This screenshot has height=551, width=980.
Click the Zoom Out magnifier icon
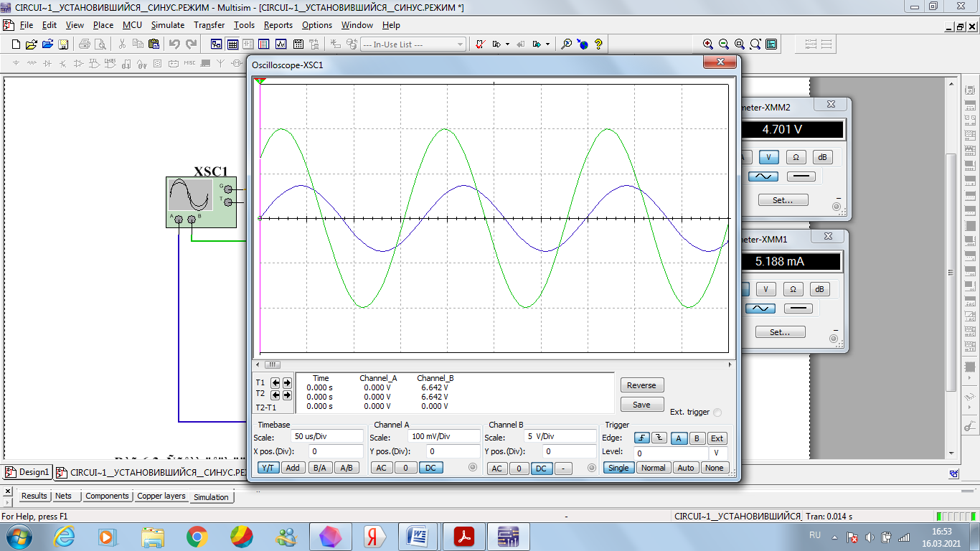coord(724,44)
